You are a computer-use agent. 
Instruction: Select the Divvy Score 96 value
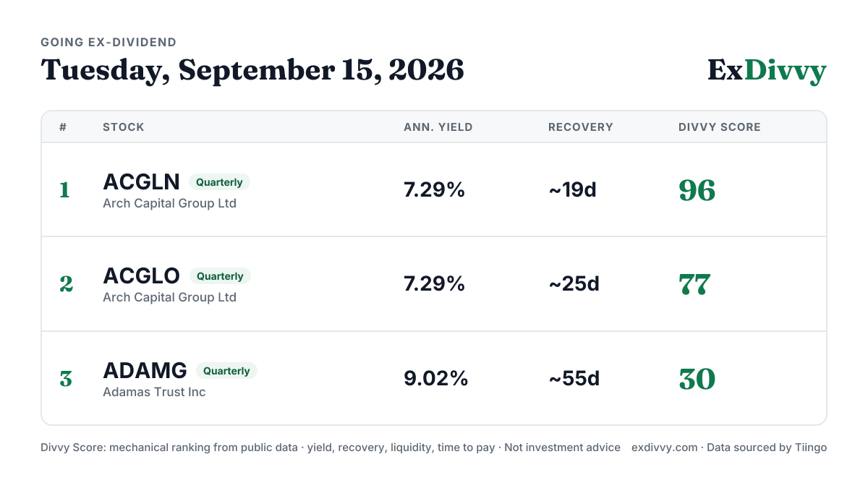[697, 190]
